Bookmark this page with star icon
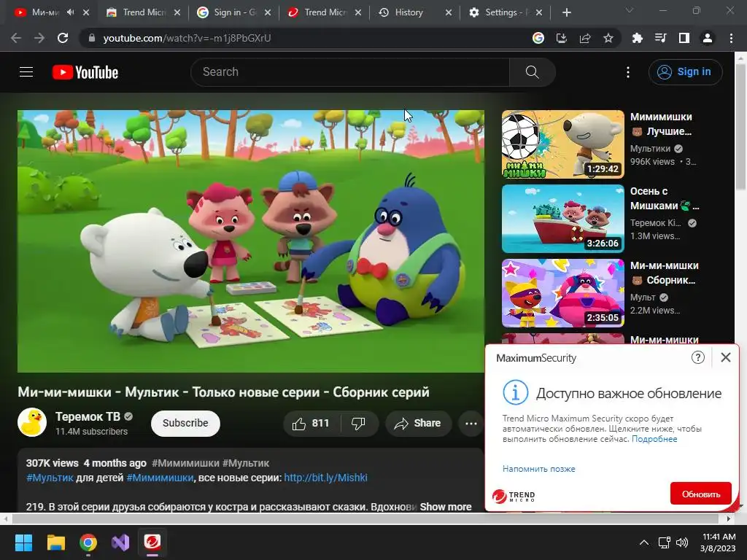 pyautogui.click(x=608, y=38)
